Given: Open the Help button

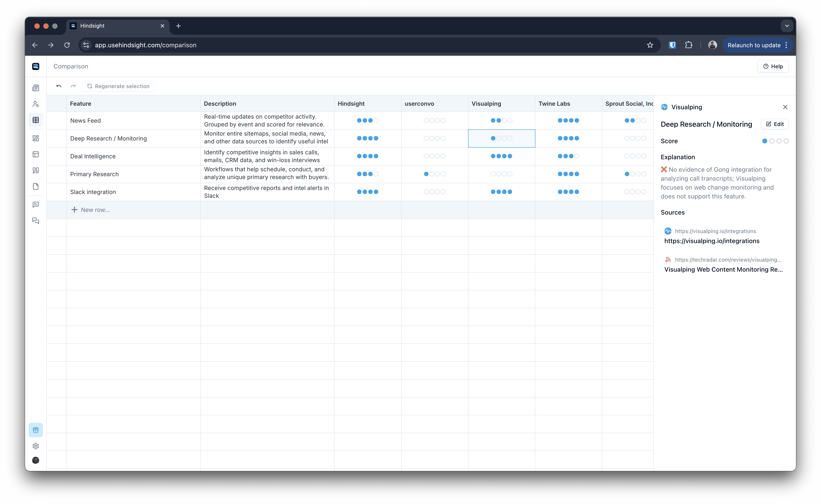Looking at the screenshot, I should (773, 66).
